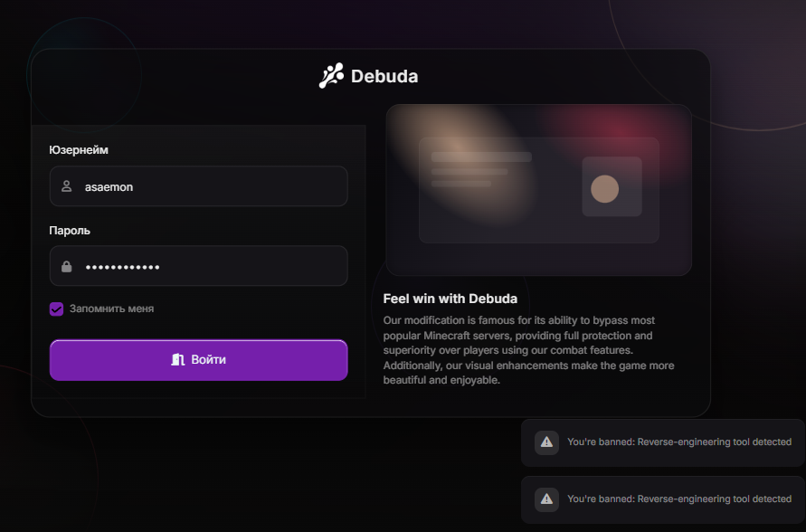Image resolution: width=806 pixels, height=532 pixels.
Task: Click the "Feel win with Debuda" heading
Action: 450,299
